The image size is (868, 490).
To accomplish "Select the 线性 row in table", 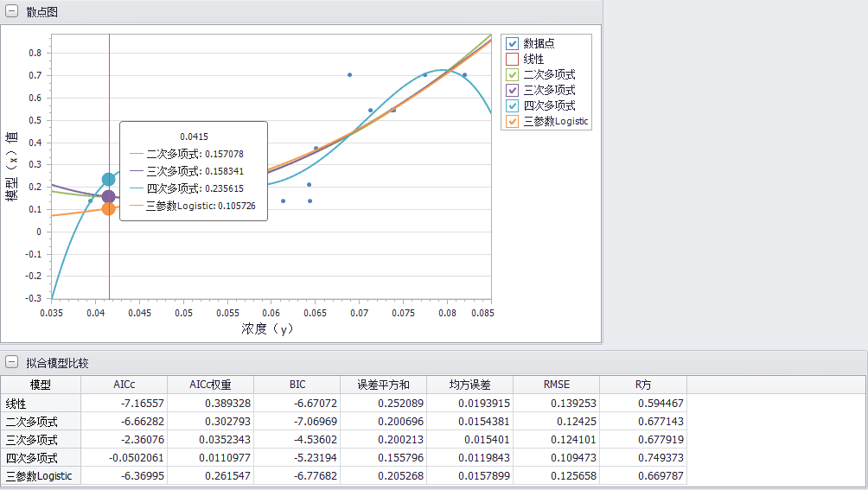I will [x=41, y=403].
